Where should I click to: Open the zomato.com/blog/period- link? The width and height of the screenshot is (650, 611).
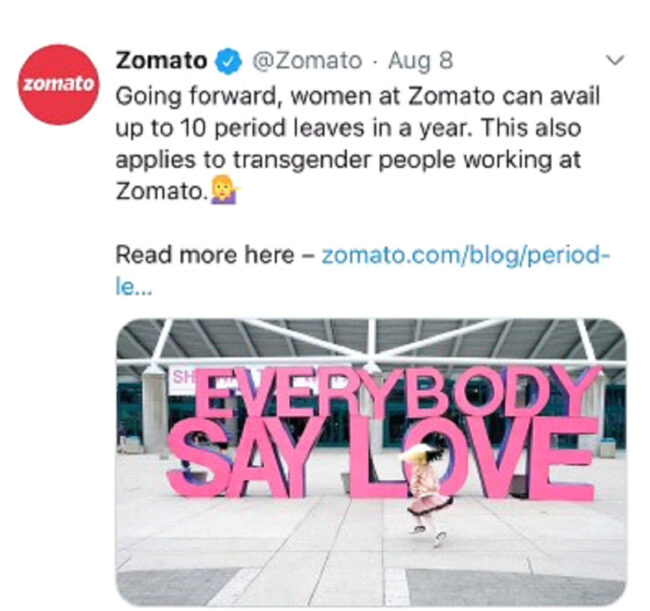pyautogui.click(x=466, y=255)
